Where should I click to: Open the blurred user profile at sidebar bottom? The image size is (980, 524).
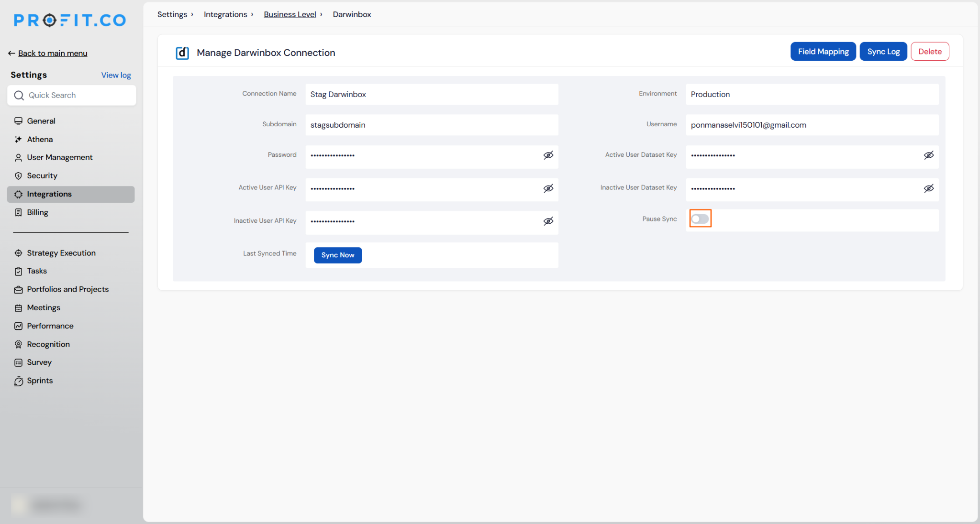(x=48, y=505)
